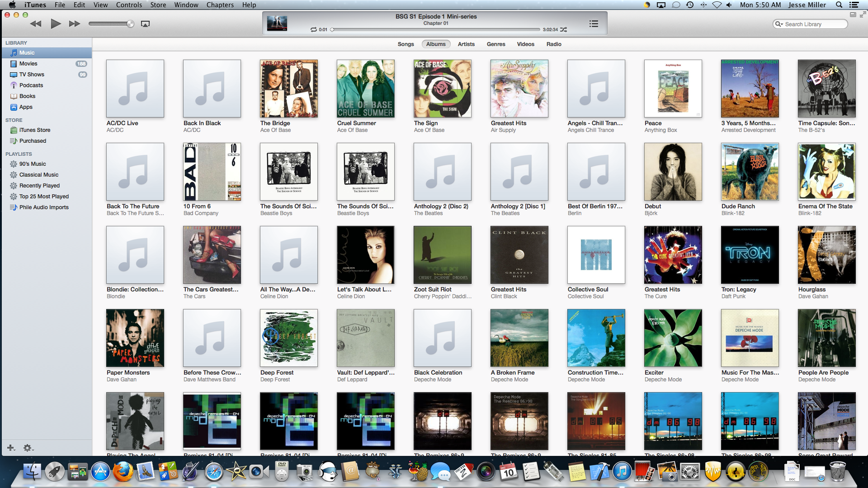Open the Up Next list icon
Screen dimensions: 868x488
click(x=594, y=24)
